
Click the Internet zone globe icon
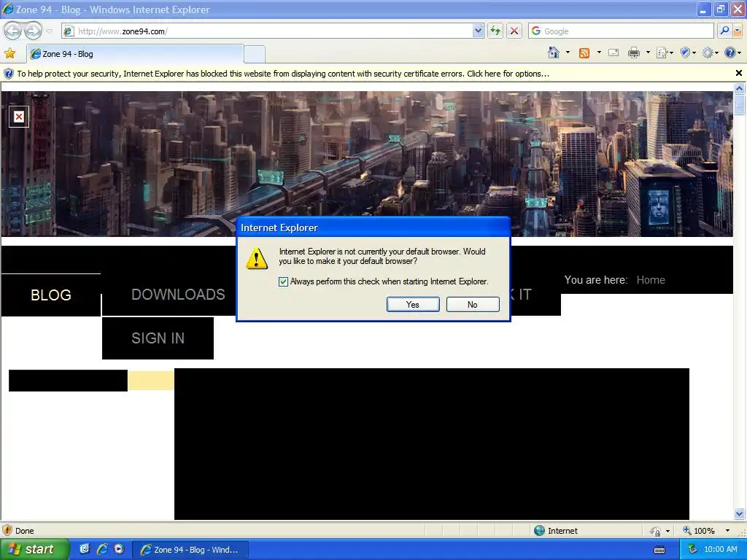click(x=539, y=531)
